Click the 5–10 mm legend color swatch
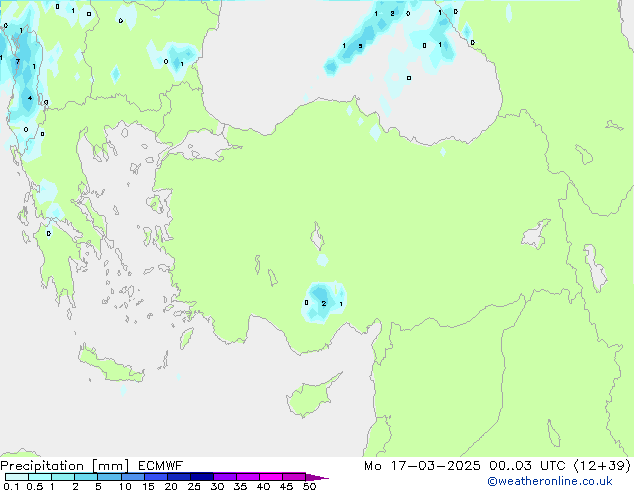The image size is (634, 490). click(x=109, y=477)
